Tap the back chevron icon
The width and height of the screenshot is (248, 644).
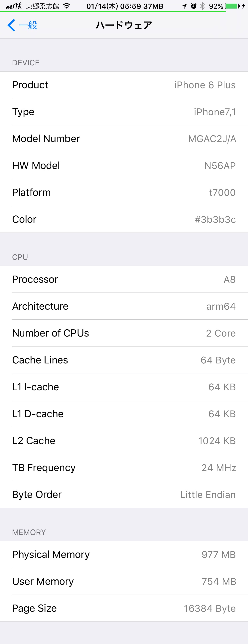coord(11,25)
